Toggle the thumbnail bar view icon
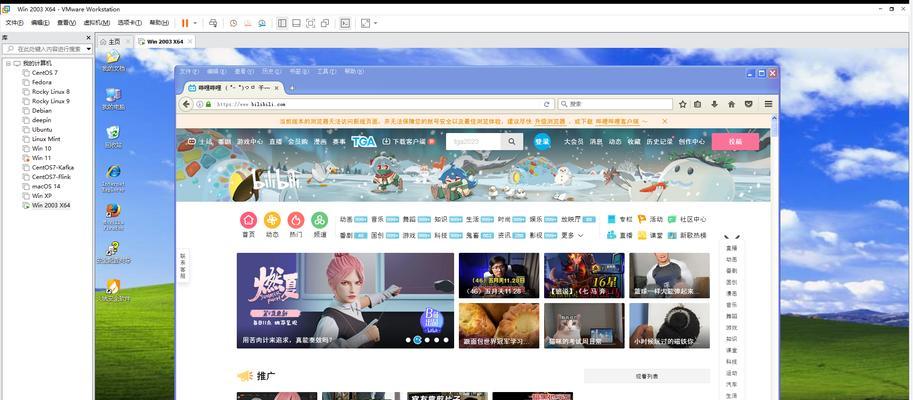Viewport: 913px width, 400px height. pyautogui.click(x=296, y=23)
